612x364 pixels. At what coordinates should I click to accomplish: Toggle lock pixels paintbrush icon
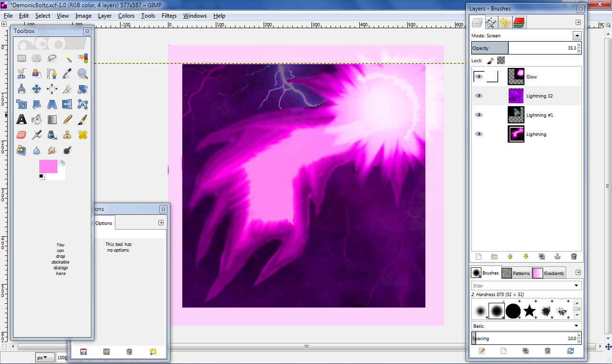coord(490,61)
